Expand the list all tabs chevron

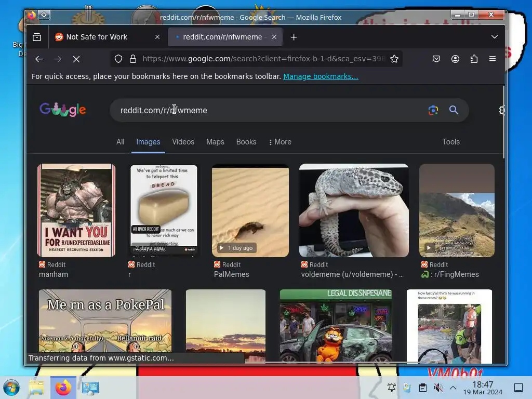click(x=495, y=37)
